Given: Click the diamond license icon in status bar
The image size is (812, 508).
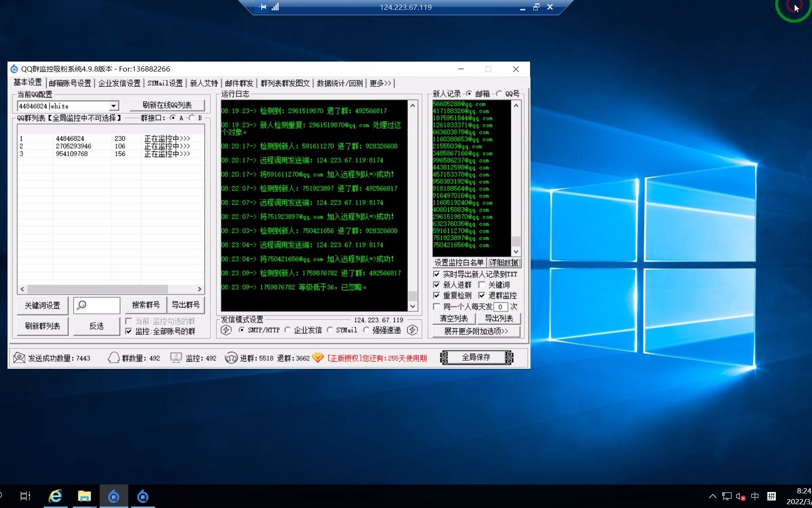Looking at the screenshot, I should [x=318, y=358].
